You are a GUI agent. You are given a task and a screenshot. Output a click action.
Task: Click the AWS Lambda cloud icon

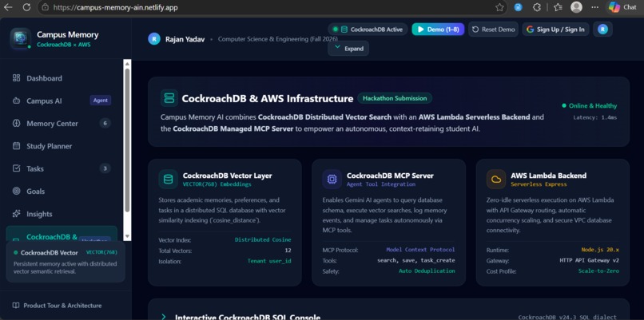pyautogui.click(x=496, y=180)
